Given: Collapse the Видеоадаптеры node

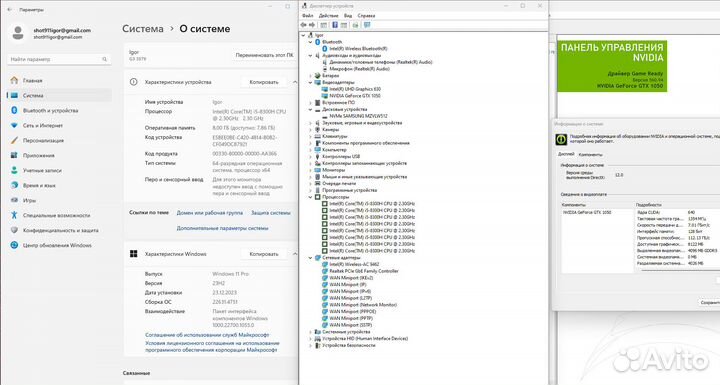Looking at the screenshot, I should pyautogui.click(x=310, y=83).
